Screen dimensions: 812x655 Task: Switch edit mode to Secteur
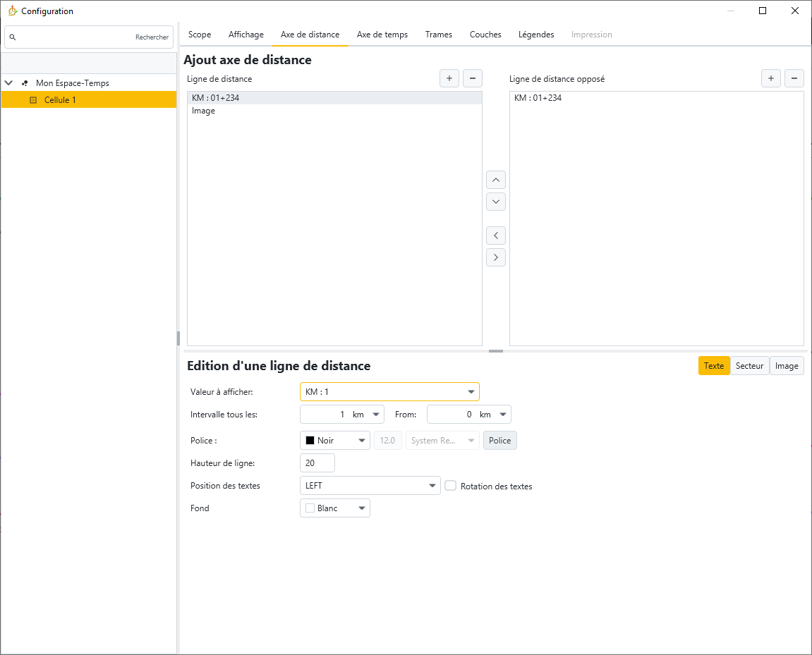[x=749, y=366]
